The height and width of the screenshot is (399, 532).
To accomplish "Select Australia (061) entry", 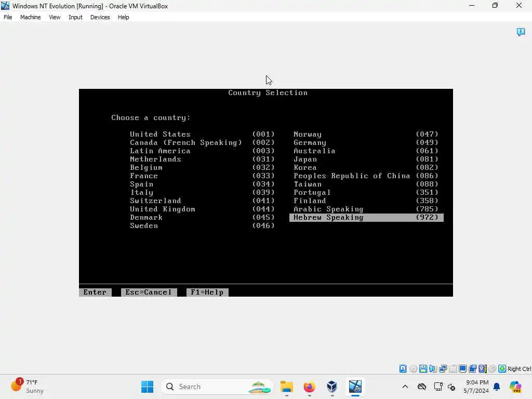I will tap(366, 151).
